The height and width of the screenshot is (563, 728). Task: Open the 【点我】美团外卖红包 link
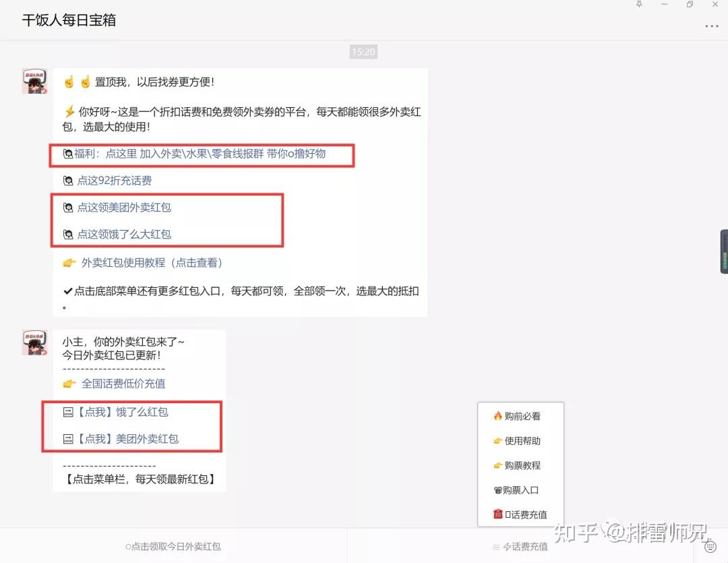pyautogui.click(x=127, y=439)
